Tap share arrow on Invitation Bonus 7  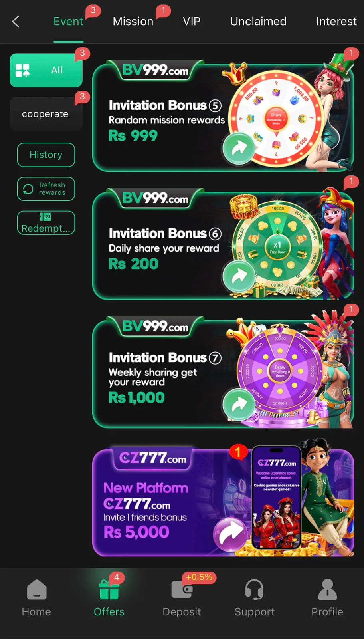[x=239, y=404]
